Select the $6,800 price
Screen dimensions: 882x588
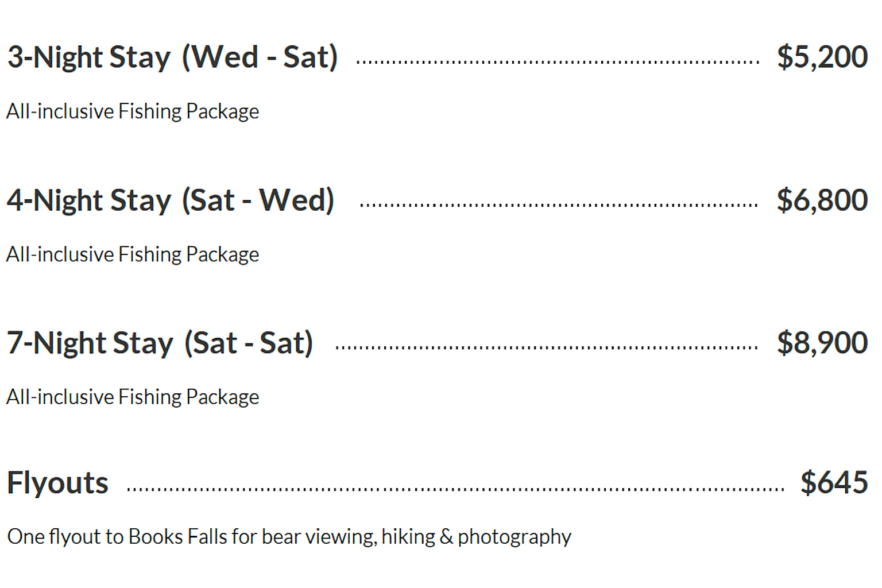(x=822, y=200)
